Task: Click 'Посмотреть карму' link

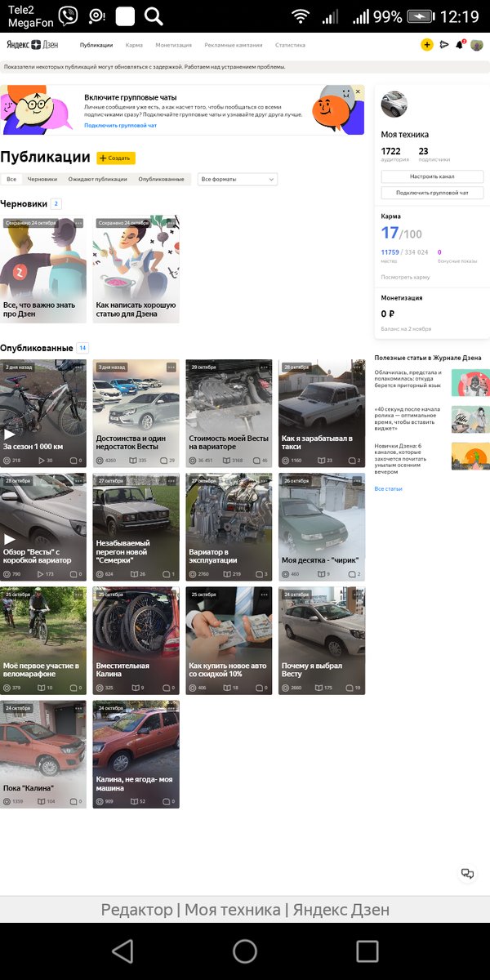Action: click(x=405, y=278)
